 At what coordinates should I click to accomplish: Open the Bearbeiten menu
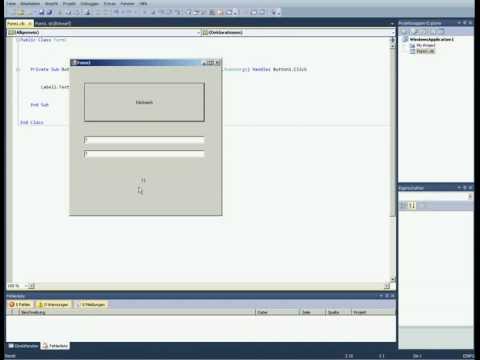click(x=30, y=3)
